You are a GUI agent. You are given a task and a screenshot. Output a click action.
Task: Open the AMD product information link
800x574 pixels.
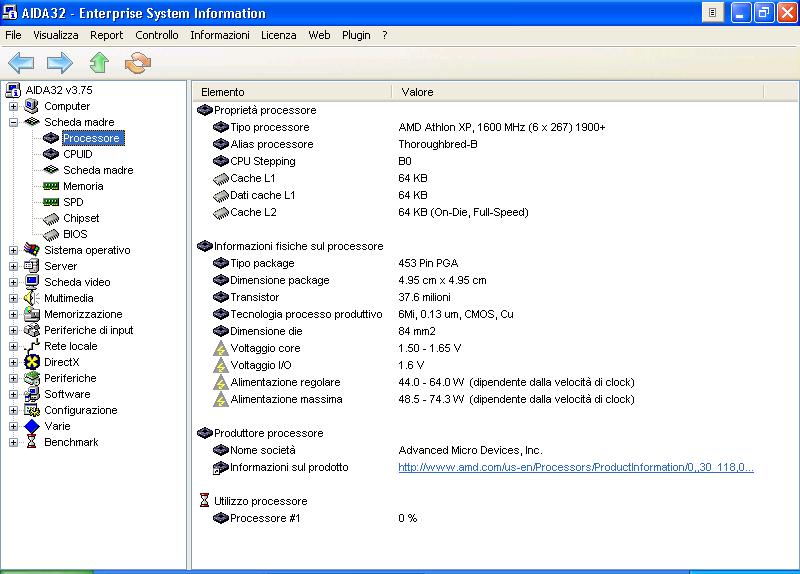(x=576, y=467)
